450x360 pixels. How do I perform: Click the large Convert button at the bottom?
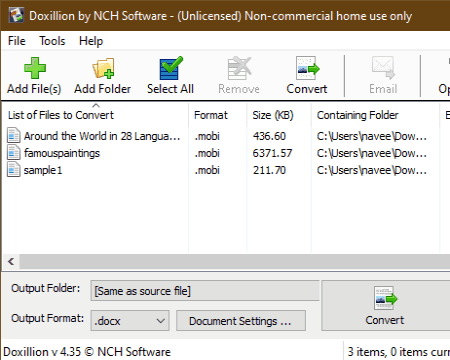[386, 305]
